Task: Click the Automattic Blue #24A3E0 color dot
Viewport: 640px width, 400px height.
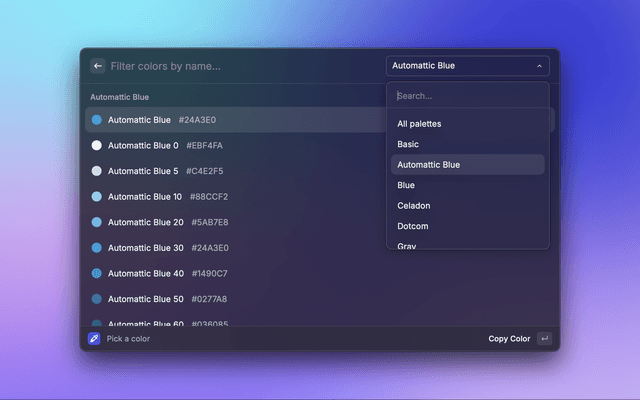Action: point(97,120)
